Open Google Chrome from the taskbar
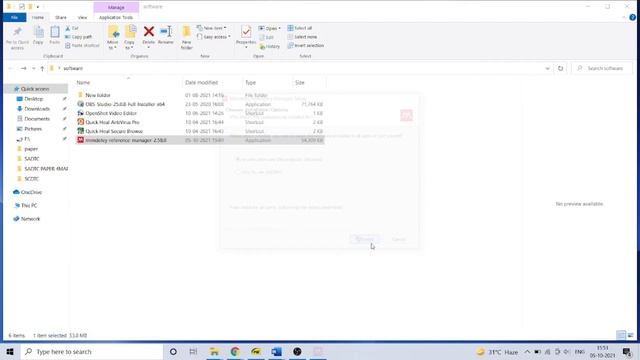The image size is (640, 360). [x=235, y=351]
